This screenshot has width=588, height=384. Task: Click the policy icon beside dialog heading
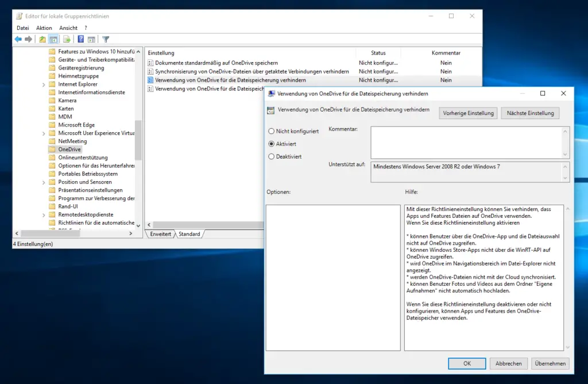pos(270,110)
